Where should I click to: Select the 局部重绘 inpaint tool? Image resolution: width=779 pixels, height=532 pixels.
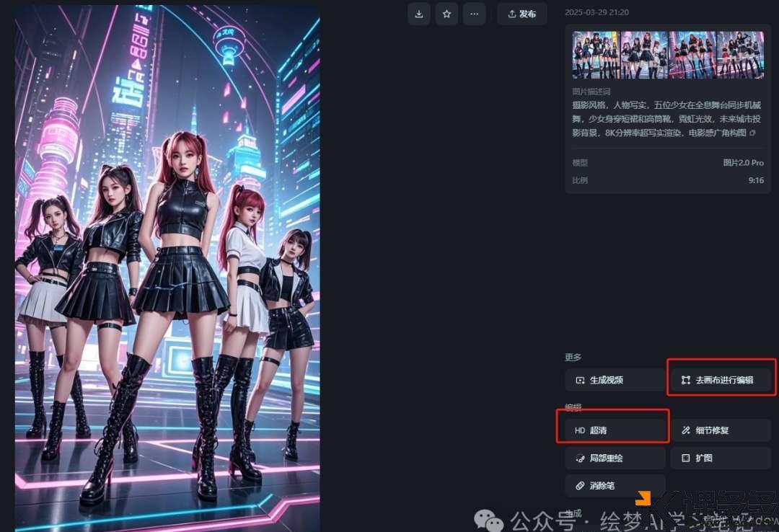pyautogui.click(x=615, y=458)
